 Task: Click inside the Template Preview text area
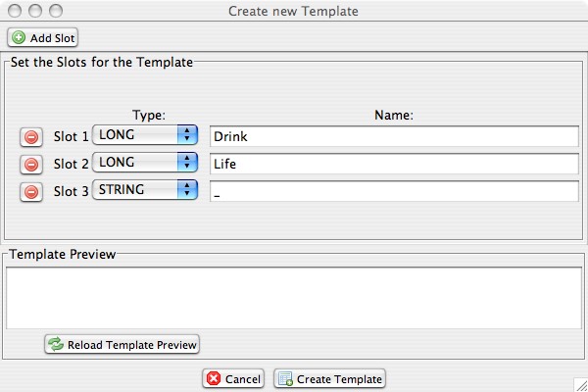pos(294,298)
